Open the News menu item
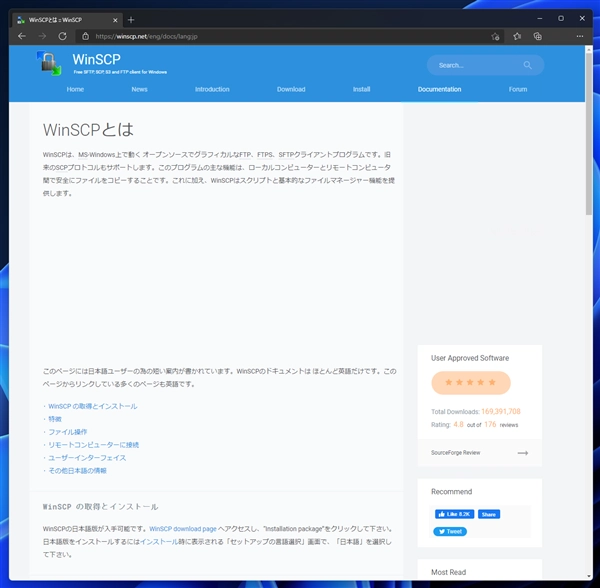 pyautogui.click(x=139, y=89)
